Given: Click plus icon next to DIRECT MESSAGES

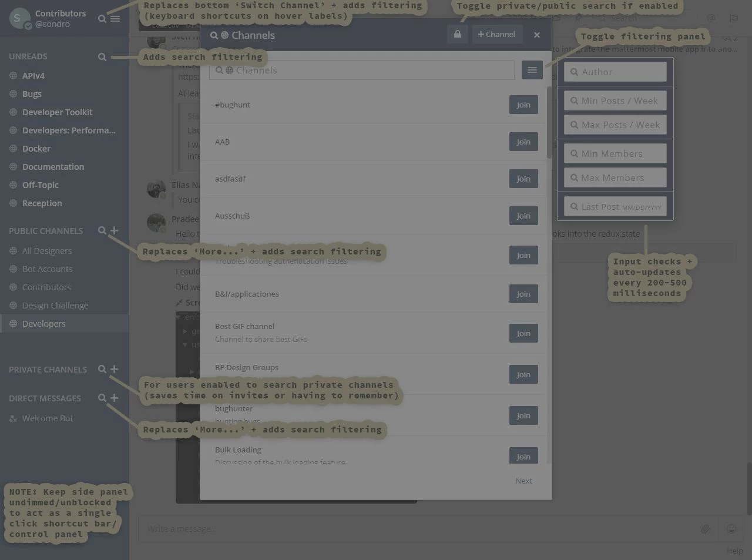Looking at the screenshot, I should coord(115,398).
